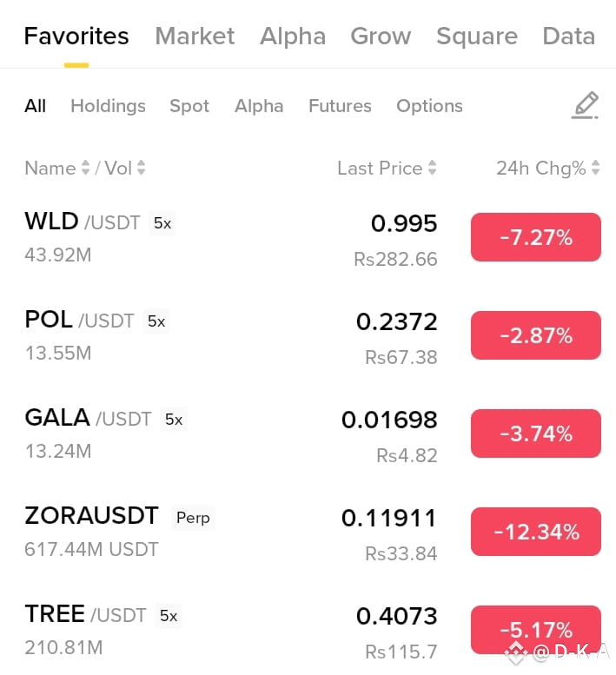The image size is (616, 675).
Task: Select the Holdings filter
Action: pyautogui.click(x=108, y=106)
